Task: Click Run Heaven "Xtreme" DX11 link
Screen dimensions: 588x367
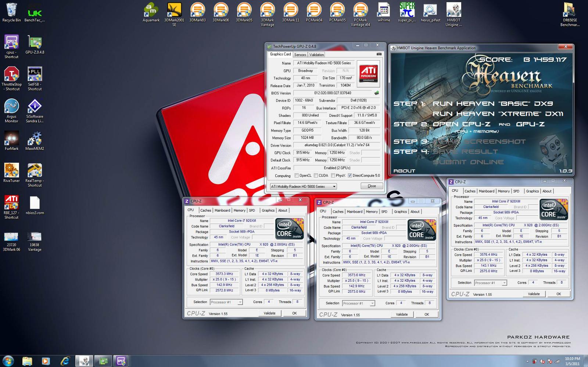Action: click(x=498, y=114)
